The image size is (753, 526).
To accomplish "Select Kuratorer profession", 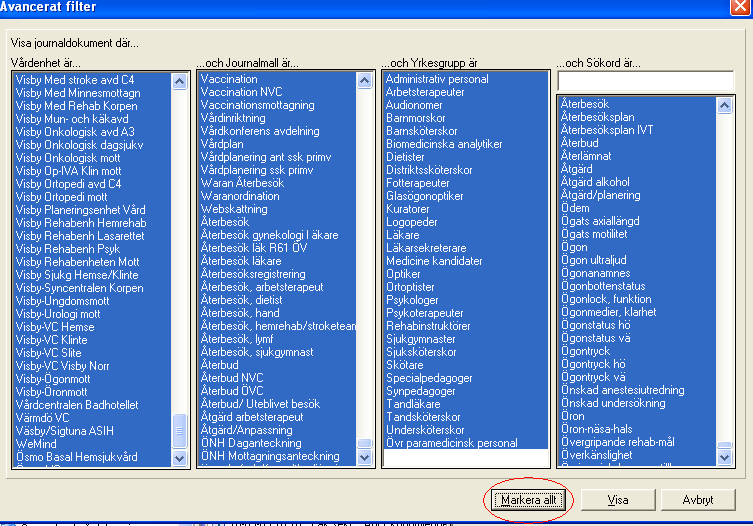I will pyautogui.click(x=408, y=208).
